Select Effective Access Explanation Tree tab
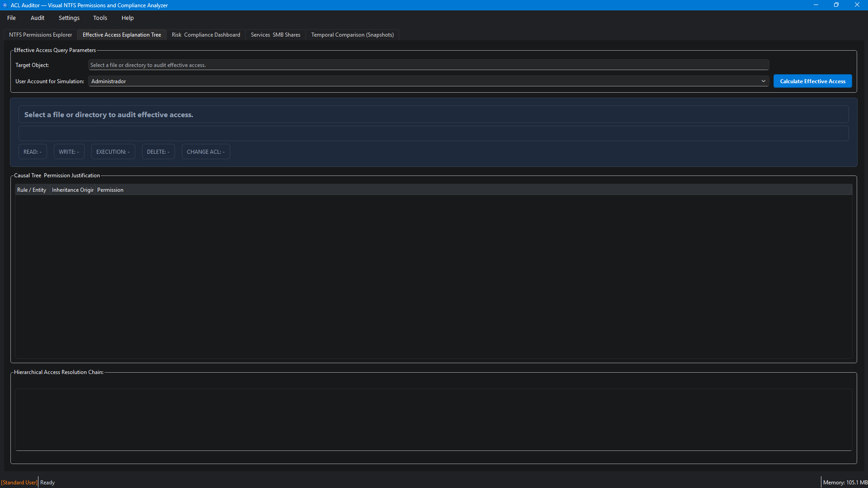 [122, 35]
